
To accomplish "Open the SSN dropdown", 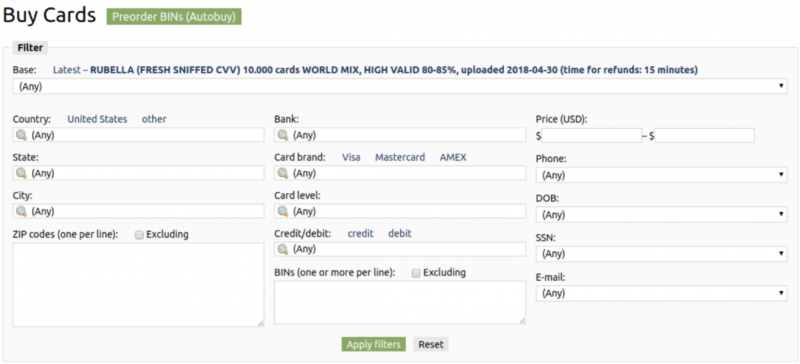I will (x=661, y=254).
